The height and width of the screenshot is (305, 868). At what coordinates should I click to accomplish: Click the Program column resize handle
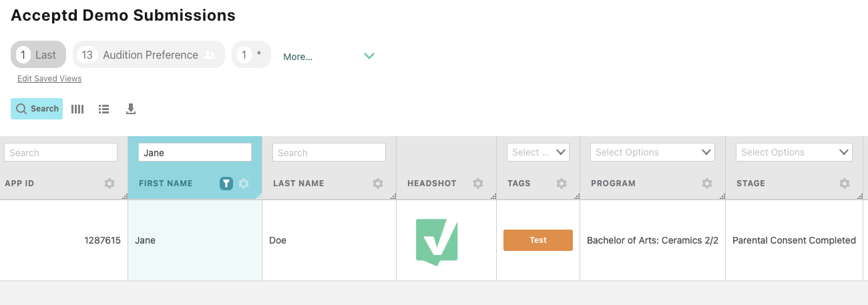[722, 196]
